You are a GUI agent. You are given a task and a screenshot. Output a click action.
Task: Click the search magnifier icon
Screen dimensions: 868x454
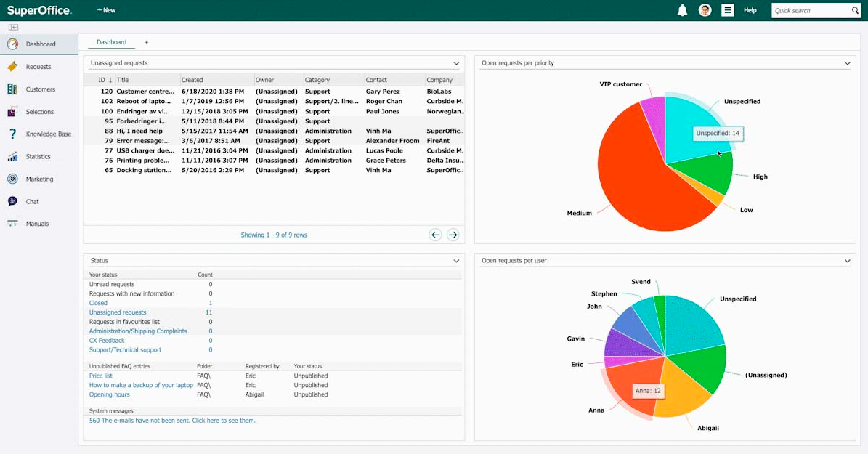pyautogui.click(x=855, y=10)
